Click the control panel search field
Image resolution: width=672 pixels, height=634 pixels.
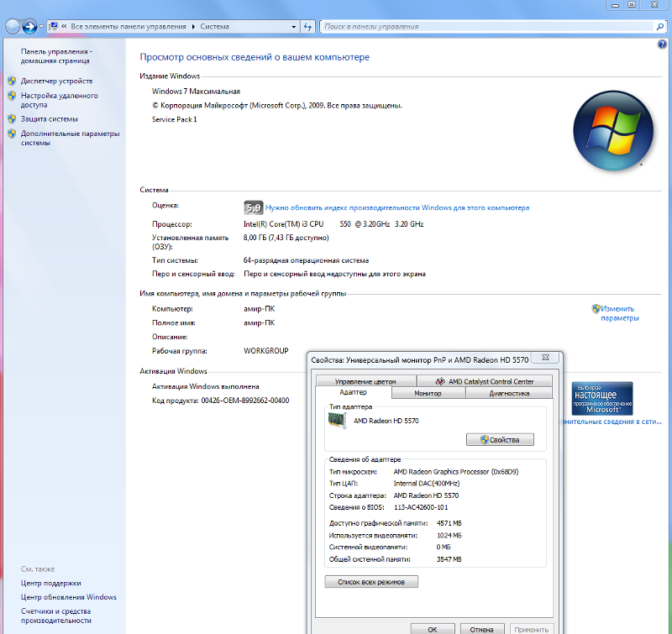(487, 27)
